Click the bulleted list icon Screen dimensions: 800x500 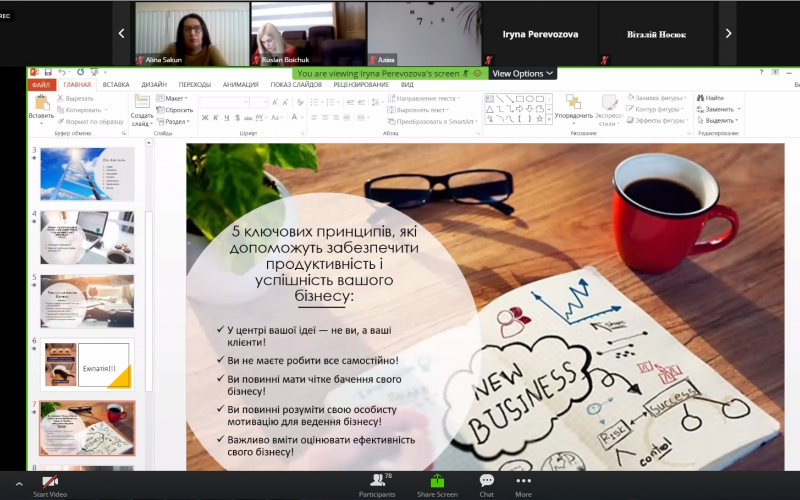[316, 103]
